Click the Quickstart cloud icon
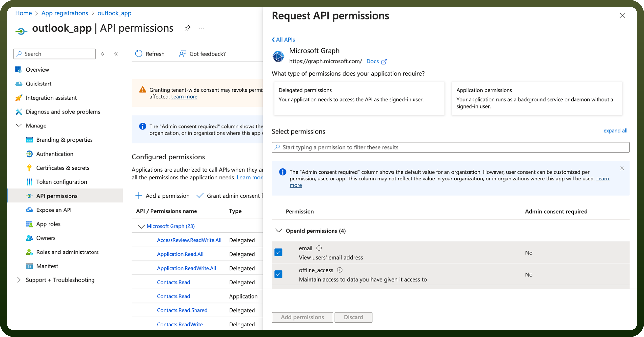 [19, 84]
